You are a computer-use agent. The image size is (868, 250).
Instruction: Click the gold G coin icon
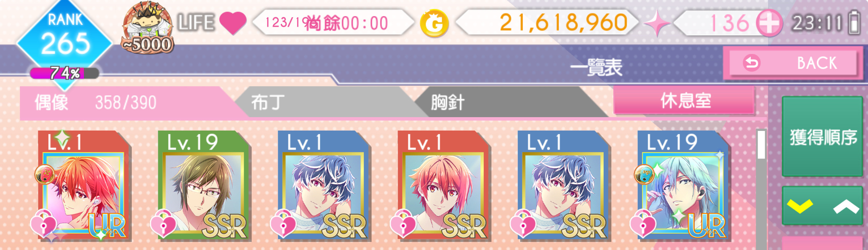click(x=434, y=24)
